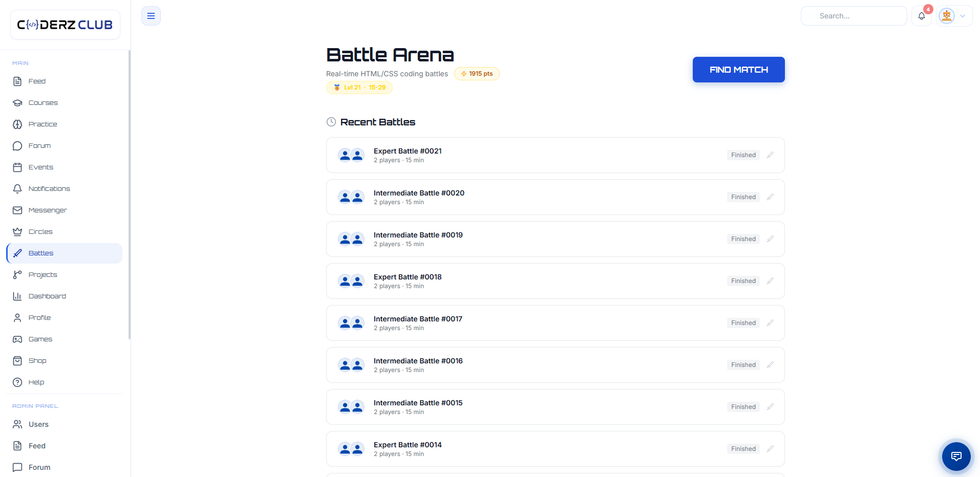
Task: Click the Search input field
Action: (854, 16)
